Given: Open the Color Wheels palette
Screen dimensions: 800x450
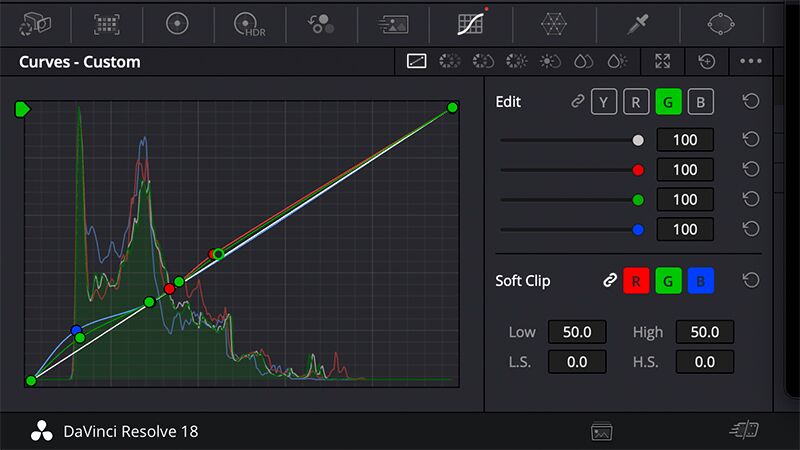Looking at the screenshot, I should pyautogui.click(x=177, y=22).
